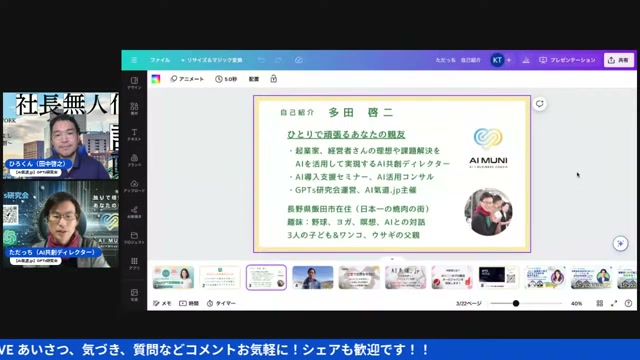Open the Canva hamburger main menu
The height and width of the screenshot is (360, 640).
tap(134, 60)
